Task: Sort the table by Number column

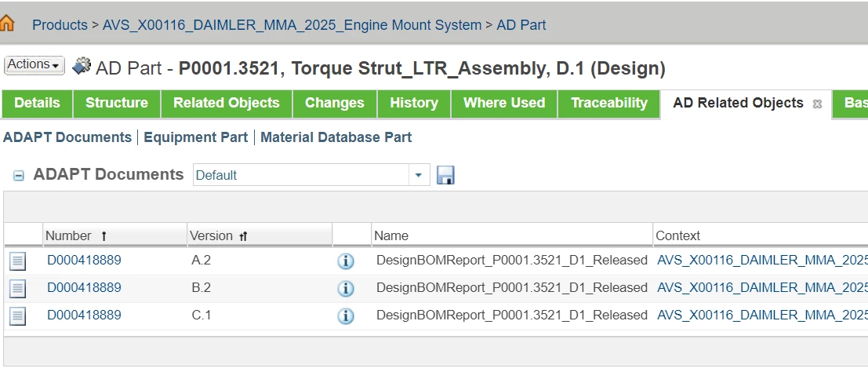Action: pos(68,235)
